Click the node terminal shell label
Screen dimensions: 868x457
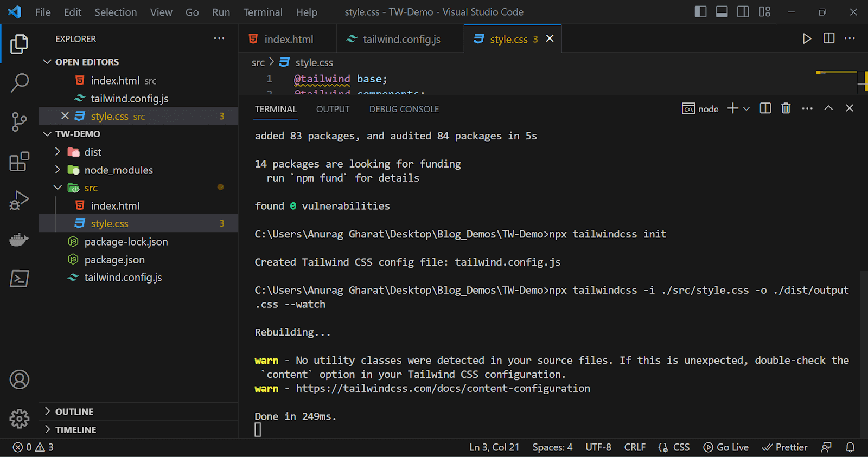(700, 109)
